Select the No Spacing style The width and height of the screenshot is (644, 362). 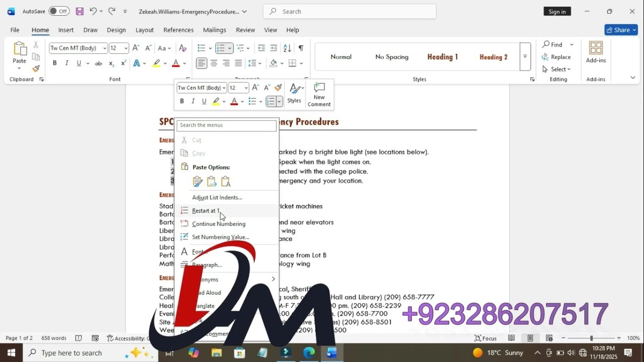coord(392,57)
